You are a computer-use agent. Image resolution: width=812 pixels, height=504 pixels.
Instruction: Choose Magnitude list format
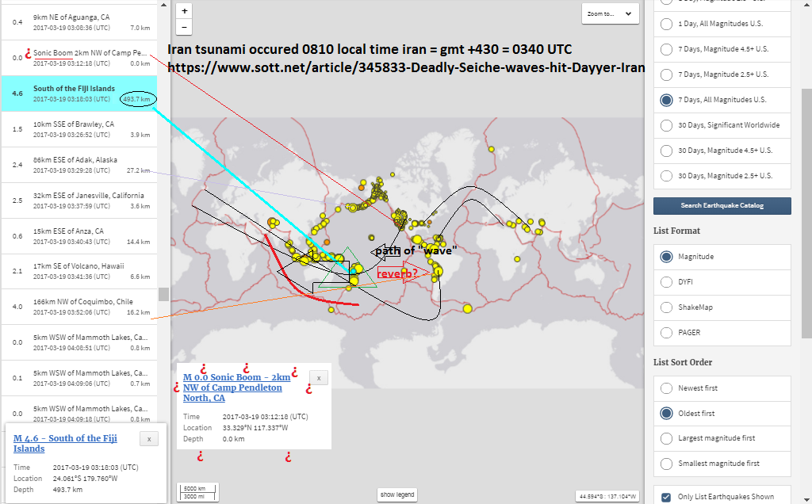pos(722,257)
